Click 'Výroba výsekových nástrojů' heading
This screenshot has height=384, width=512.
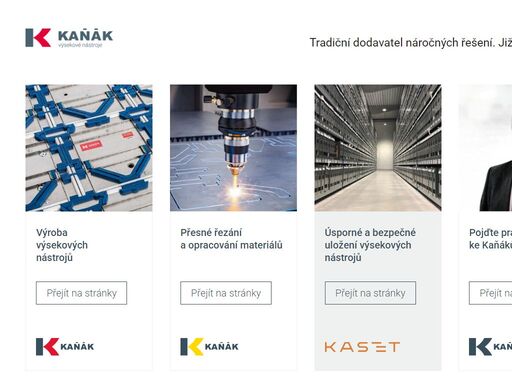click(62, 245)
